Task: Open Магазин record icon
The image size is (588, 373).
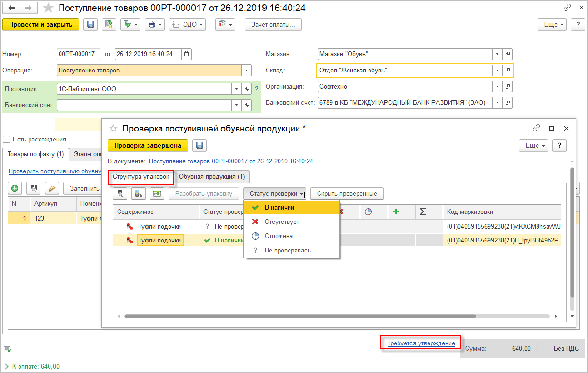Action: click(x=508, y=54)
